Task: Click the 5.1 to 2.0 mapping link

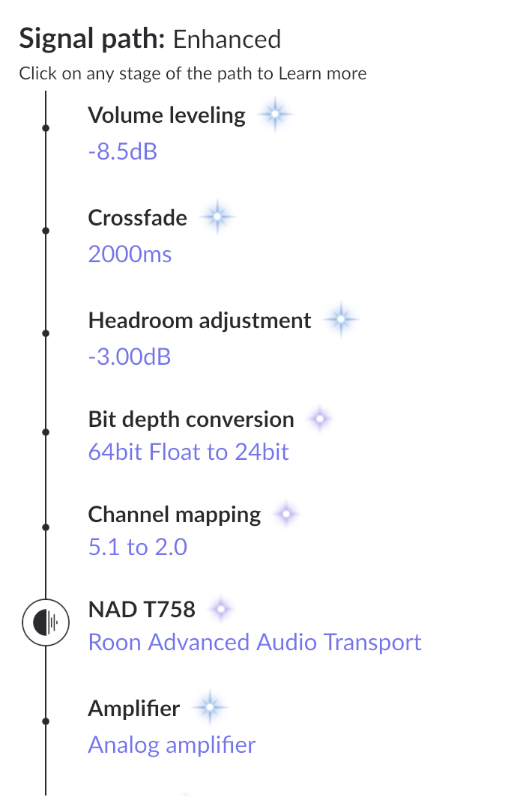Action: click(138, 548)
